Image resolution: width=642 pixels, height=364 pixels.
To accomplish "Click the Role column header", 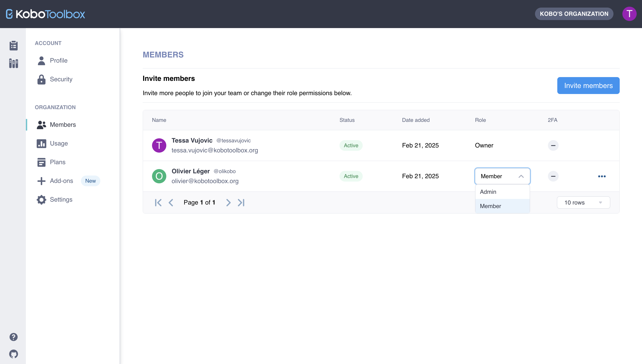I will click(x=480, y=120).
